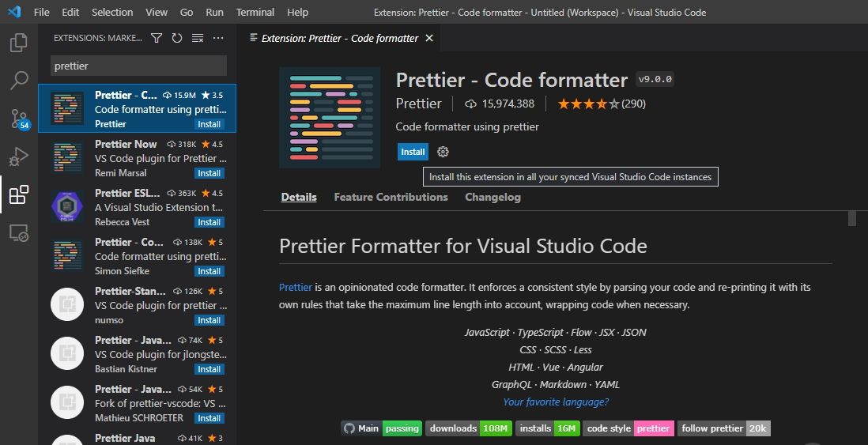Click the details page scrollbar thumb
Viewport: 868px width, 445px height.
(x=852, y=218)
